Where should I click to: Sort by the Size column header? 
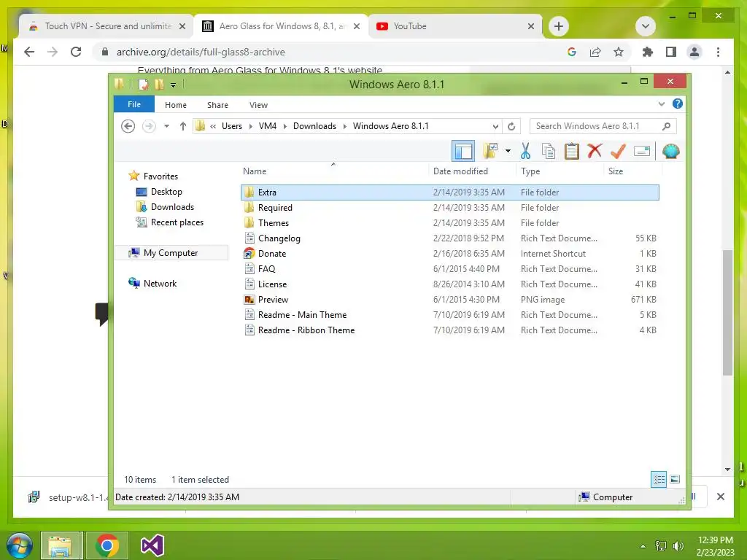click(x=632, y=171)
